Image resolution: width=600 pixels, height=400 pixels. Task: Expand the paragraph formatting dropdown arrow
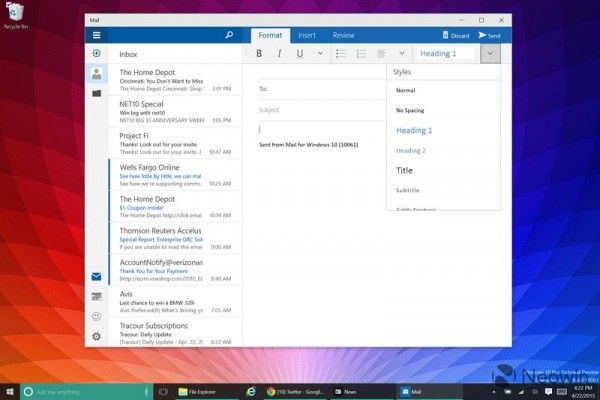(x=402, y=54)
